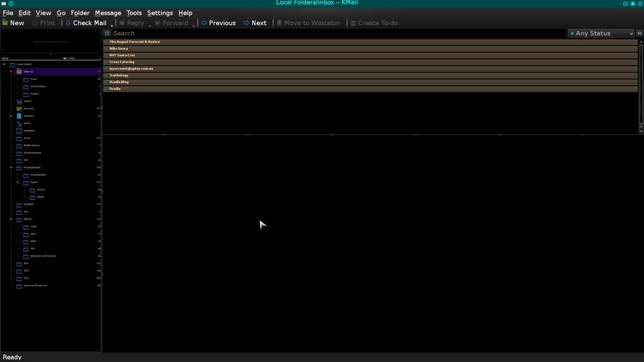The width and height of the screenshot is (644, 362).
Task: Click Check Mail button
Action: (86, 23)
